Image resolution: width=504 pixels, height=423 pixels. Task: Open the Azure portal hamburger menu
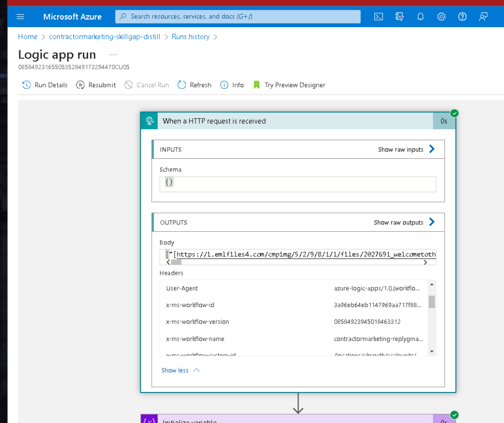click(20, 16)
